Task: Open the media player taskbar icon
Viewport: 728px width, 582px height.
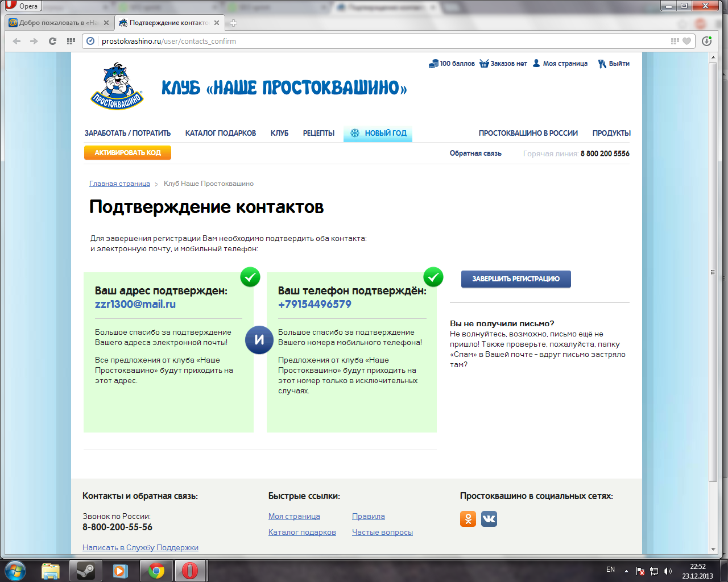Action: pos(120,571)
